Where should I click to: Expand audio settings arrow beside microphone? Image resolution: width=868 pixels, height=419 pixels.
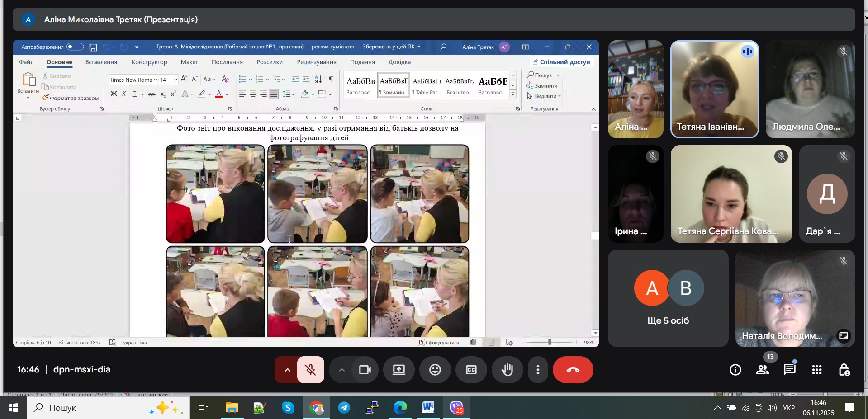pos(287,370)
